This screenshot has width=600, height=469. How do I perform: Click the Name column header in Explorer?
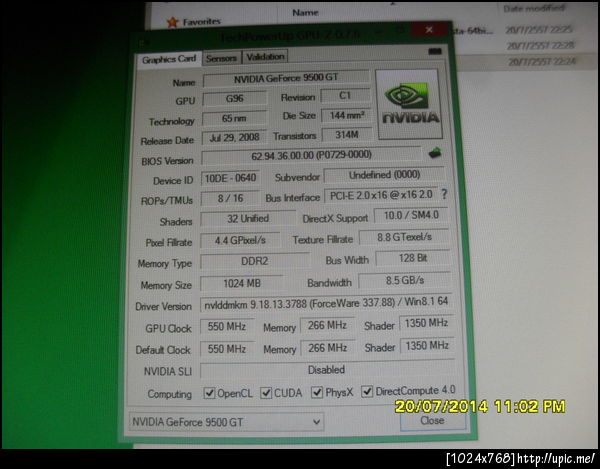(305, 13)
